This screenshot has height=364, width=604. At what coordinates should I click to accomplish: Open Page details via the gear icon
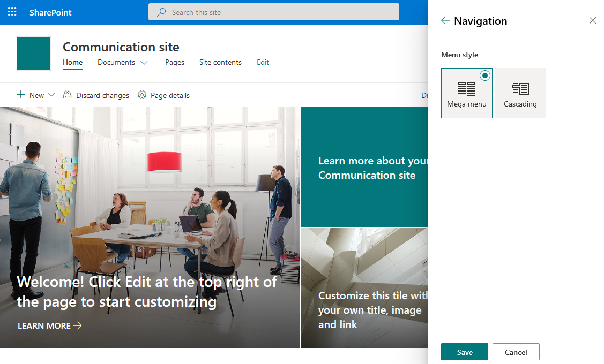click(142, 95)
